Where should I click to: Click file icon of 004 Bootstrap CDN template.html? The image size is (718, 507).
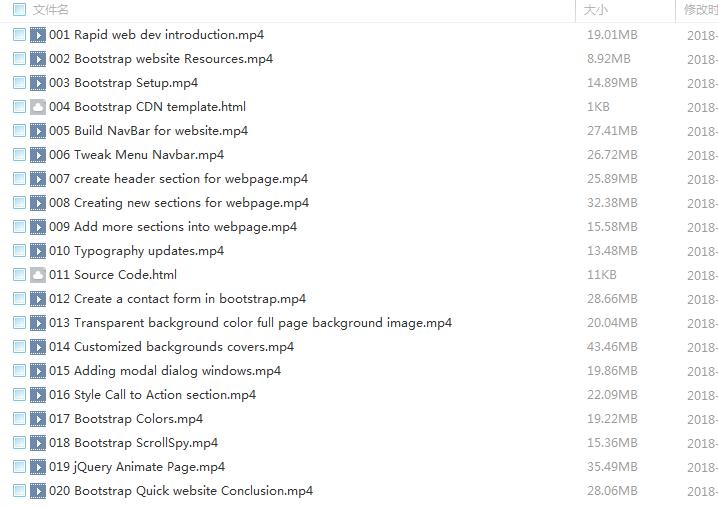[x=38, y=107]
